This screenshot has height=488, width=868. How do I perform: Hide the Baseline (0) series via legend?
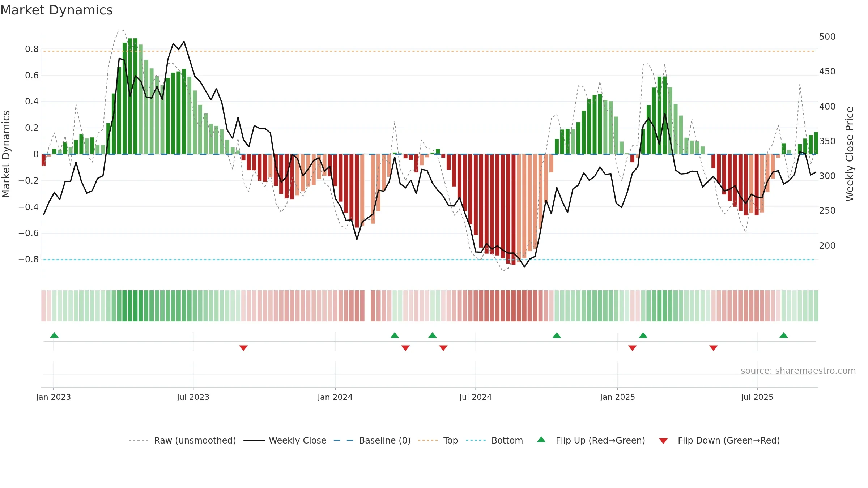pos(372,440)
